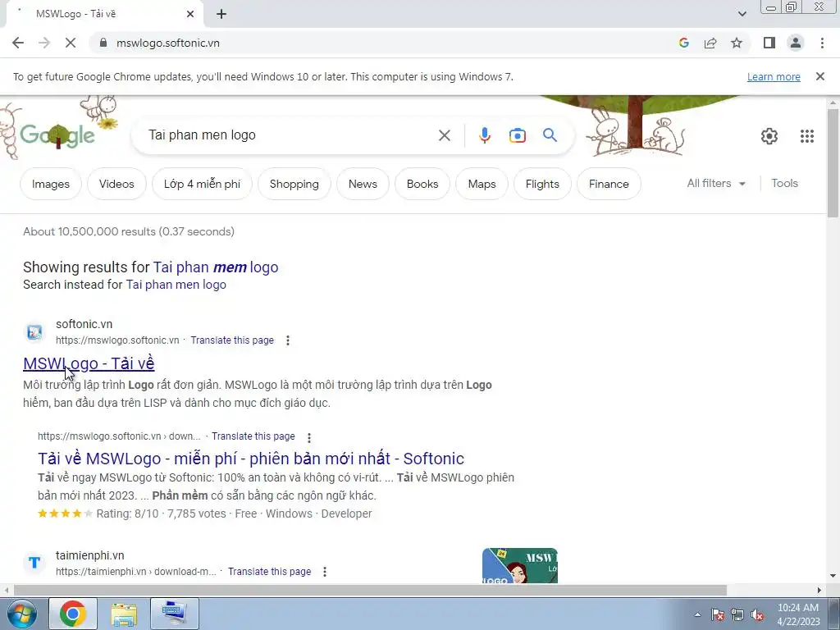The width and height of the screenshot is (840, 630).
Task: Open the MSWLogo - Tải về result
Action: (x=89, y=363)
